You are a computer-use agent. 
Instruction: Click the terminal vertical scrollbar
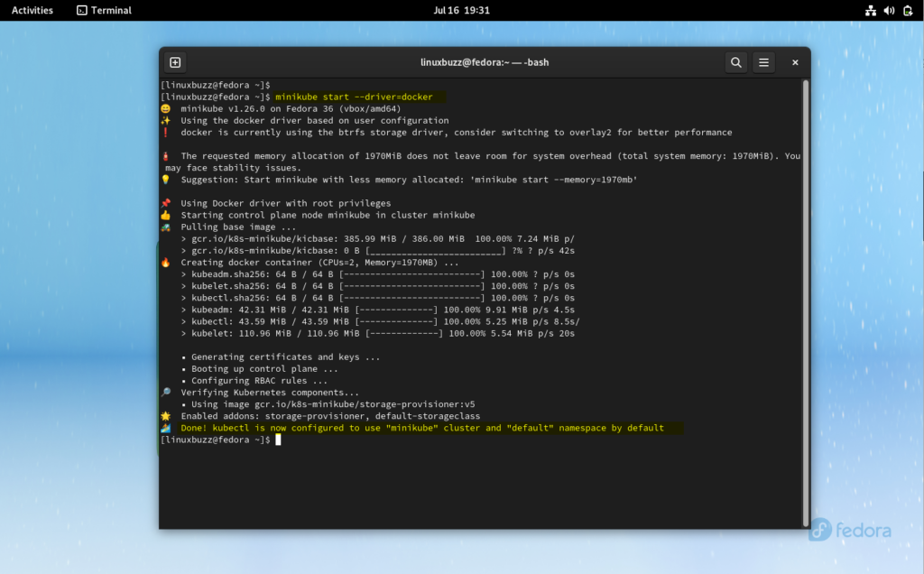[x=805, y=303]
